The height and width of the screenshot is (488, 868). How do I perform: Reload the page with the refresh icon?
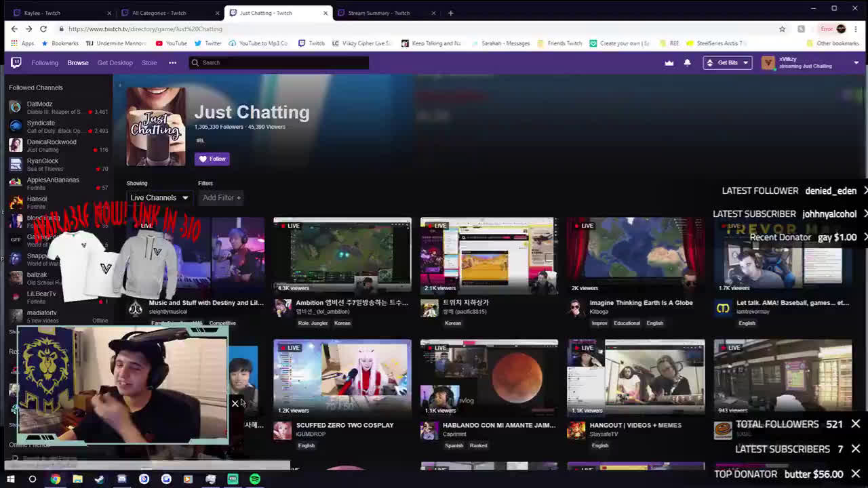pyautogui.click(x=43, y=29)
